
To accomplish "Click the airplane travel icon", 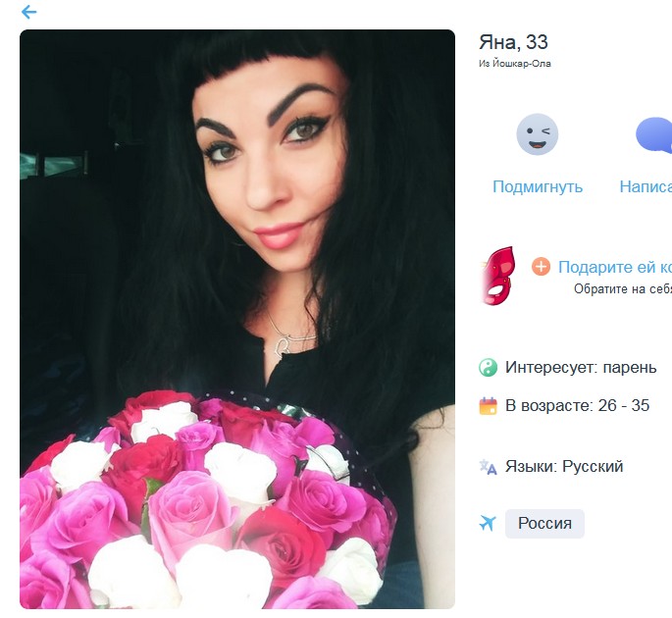I will click(x=488, y=523).
